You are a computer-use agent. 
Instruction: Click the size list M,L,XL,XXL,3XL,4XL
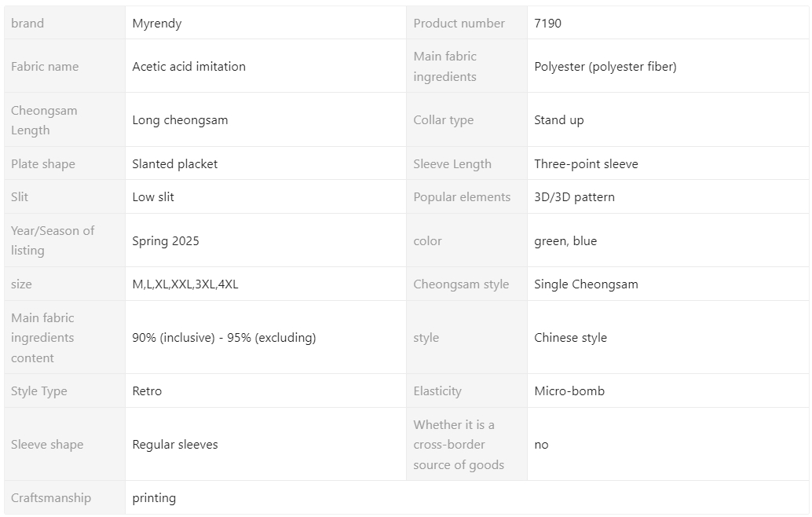[x=185, y=284]
